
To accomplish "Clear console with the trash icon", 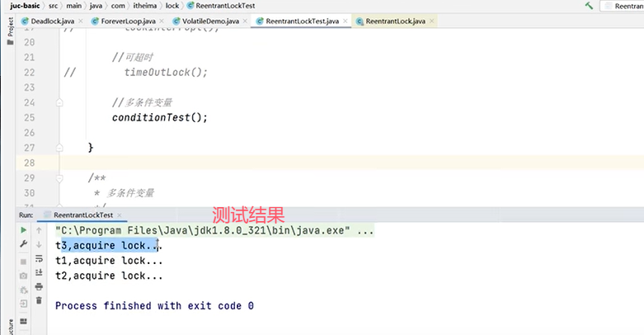I will [x=39, y=300].
